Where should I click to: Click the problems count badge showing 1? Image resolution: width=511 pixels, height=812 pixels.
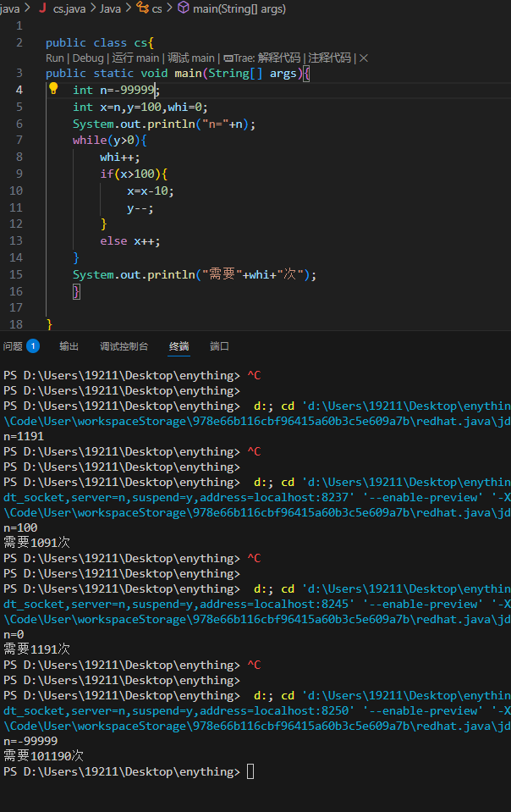33,346
